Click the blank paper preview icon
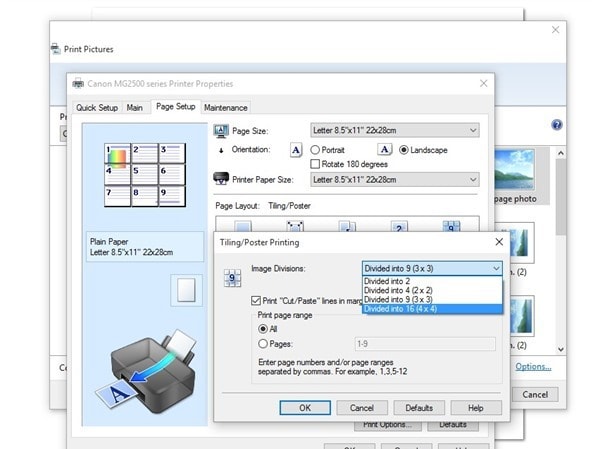The image size is (600, 449). 186,290
